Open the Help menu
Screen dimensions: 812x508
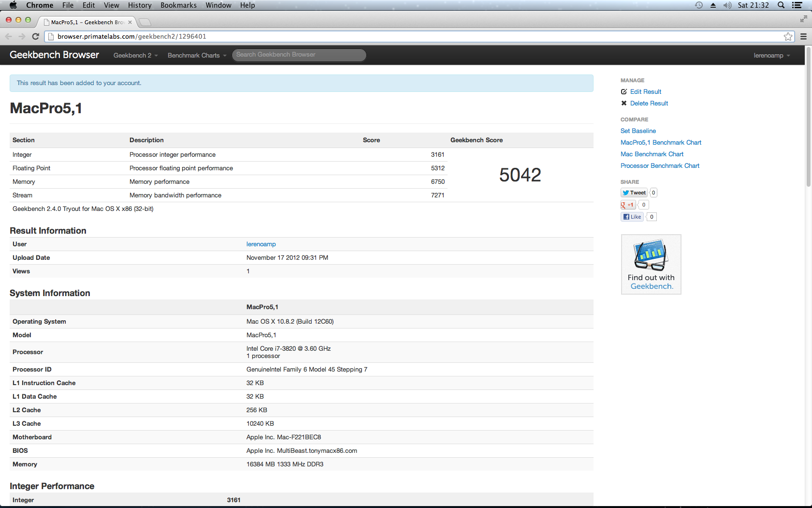coord(247,5)
